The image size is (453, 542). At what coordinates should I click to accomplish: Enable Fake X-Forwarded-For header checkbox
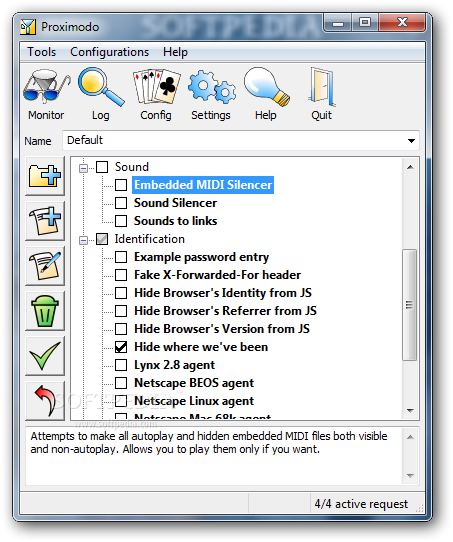[121, 275]
